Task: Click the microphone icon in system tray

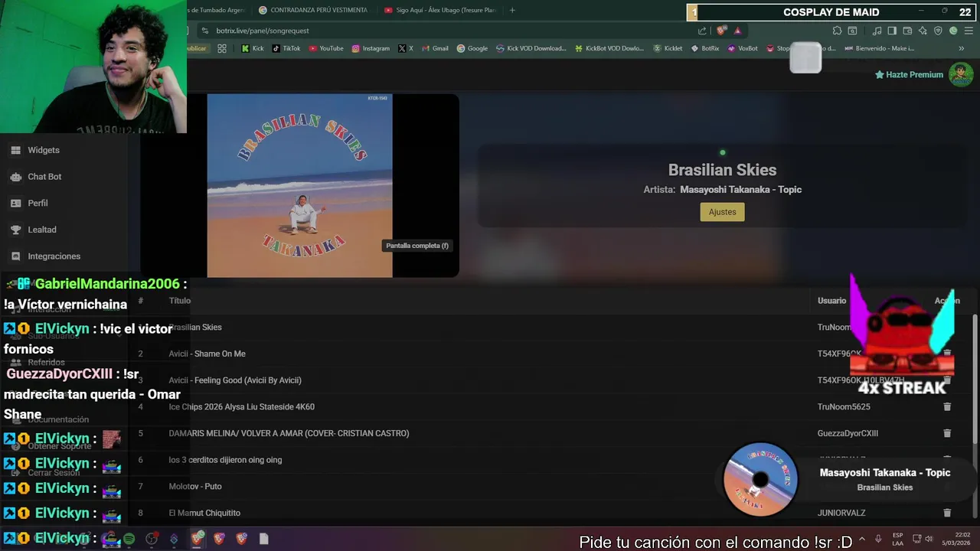Action: point(878,539)
